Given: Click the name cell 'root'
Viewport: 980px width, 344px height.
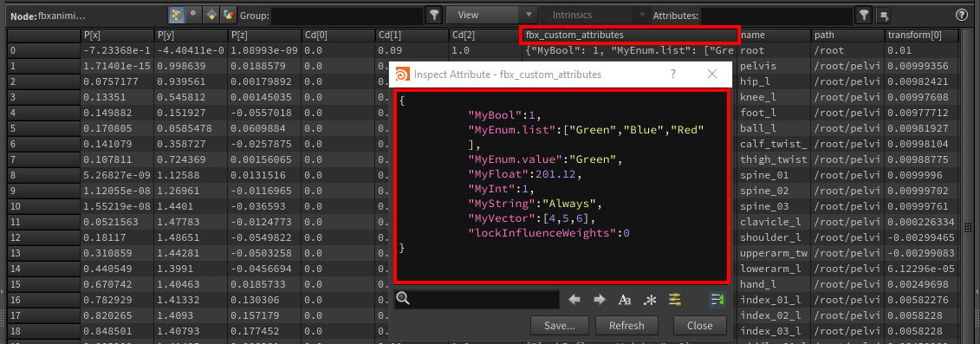Looking at the screenshot, I should click(x=774, y=50).
